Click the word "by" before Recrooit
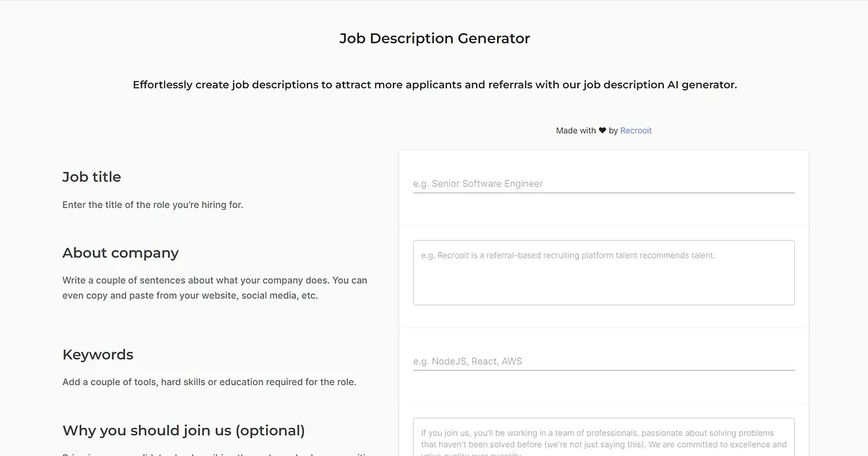Viewport: 868px width, 456px height. pos(613,131)
